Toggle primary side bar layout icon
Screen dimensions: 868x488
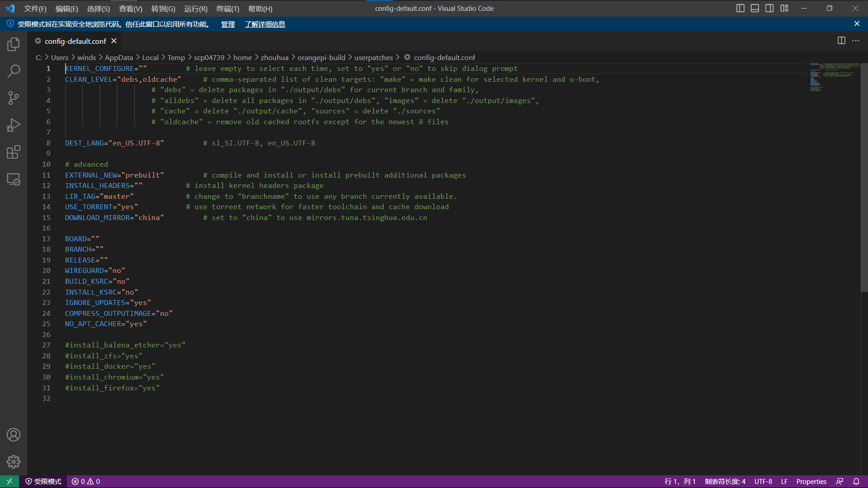[740, 8]
